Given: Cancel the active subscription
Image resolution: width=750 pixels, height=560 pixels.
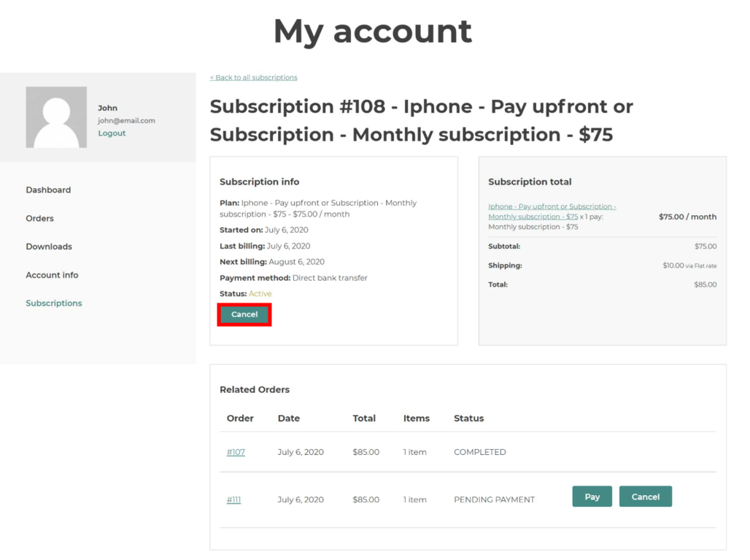Looking at the screenshot, I should [244, 314].
